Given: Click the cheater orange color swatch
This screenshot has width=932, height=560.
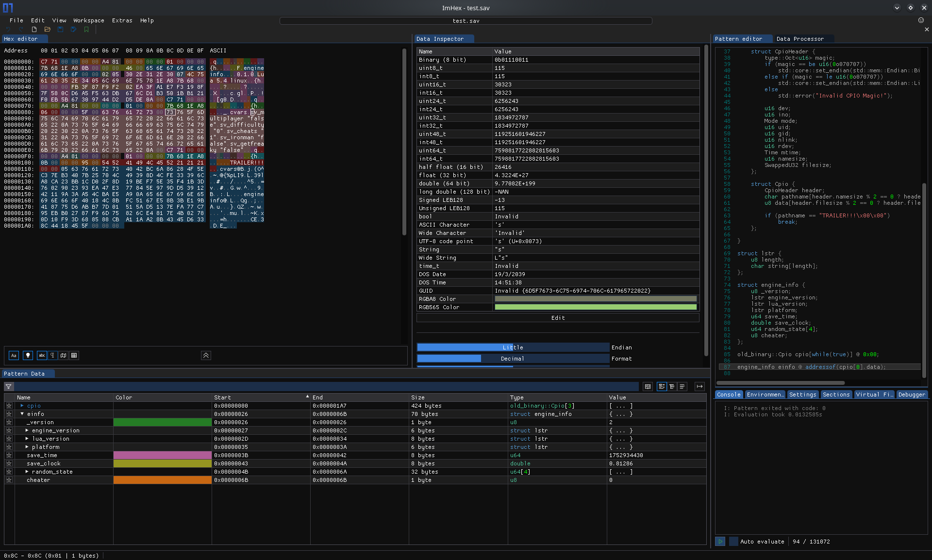Looking at the screenshot, I should (x=163, y=480).
